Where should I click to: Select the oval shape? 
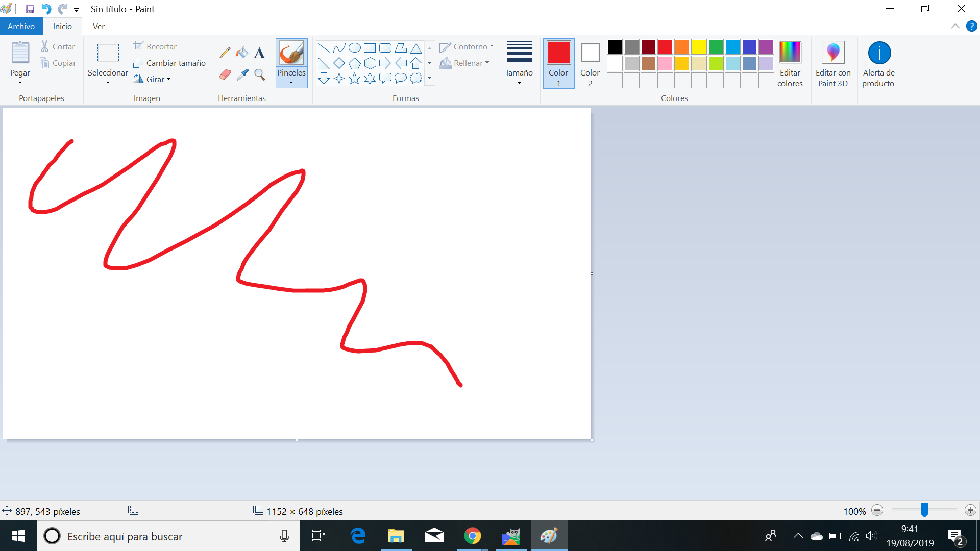tap(354, 47)
